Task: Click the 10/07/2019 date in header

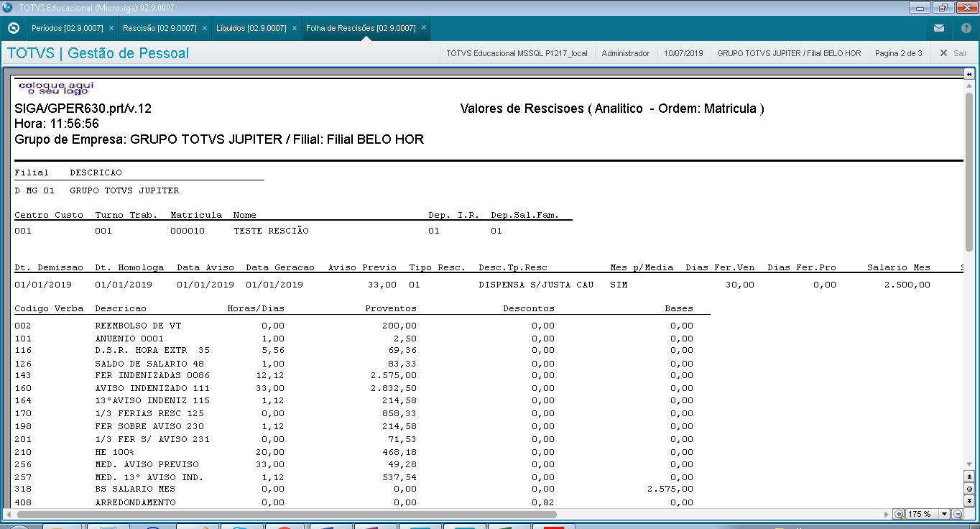Action: [683, 53]
